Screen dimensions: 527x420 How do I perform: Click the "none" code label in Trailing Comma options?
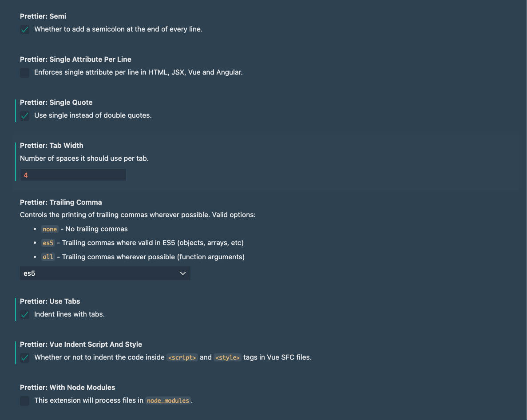(50, 230)
